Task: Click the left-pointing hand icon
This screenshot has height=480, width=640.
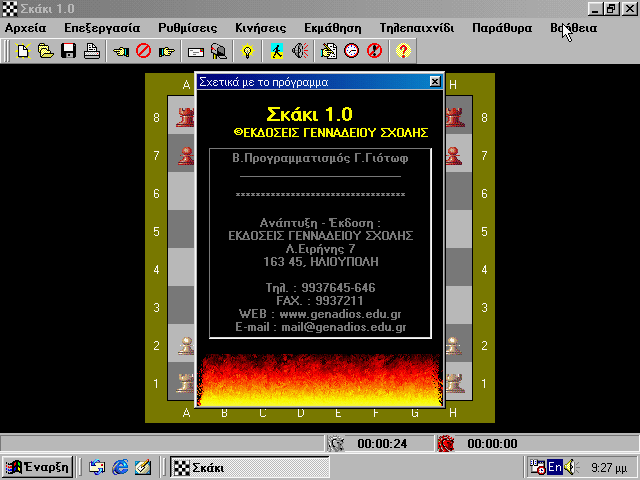Action: click(121, 51)
